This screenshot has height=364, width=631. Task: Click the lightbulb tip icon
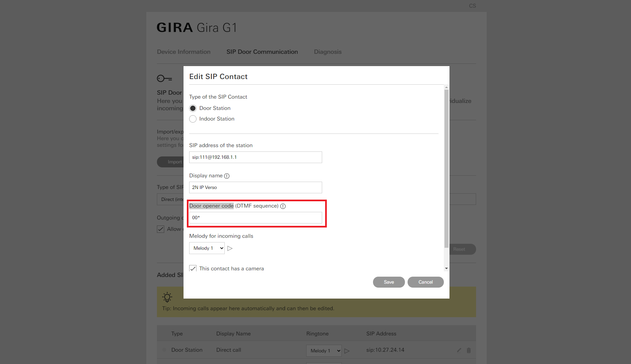pyautogui.click(x=167, y=297)
